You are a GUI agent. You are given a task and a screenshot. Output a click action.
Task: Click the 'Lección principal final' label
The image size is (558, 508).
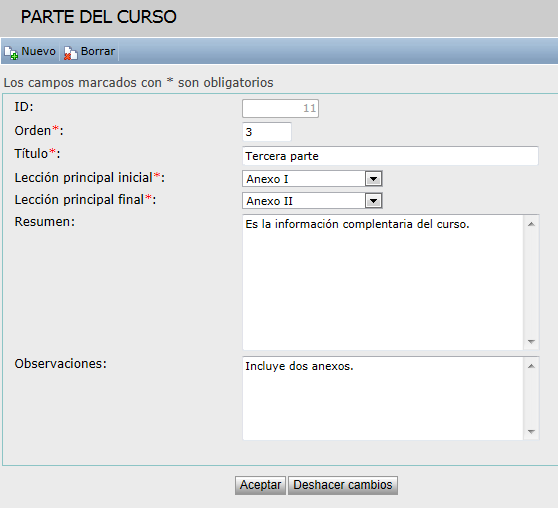(85, 200)
